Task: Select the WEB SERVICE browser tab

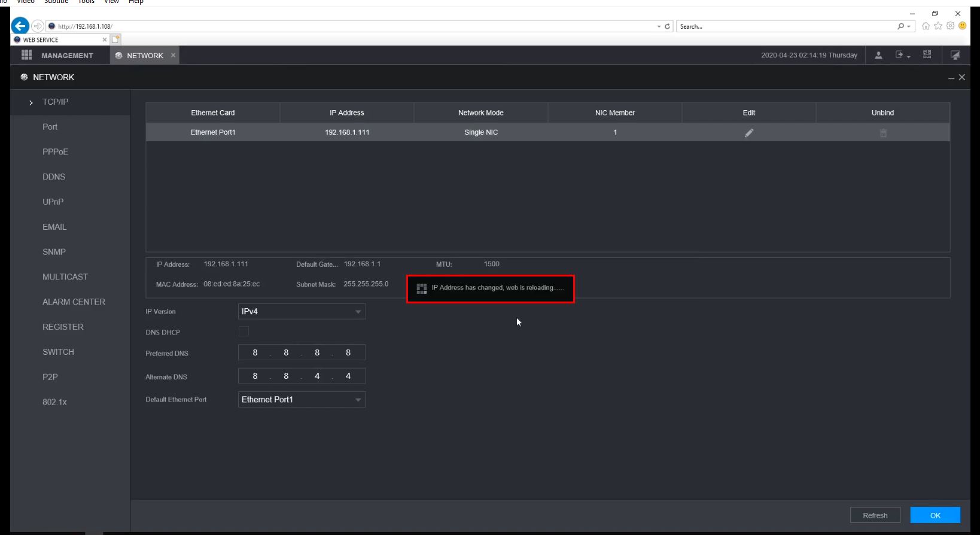Action: (60, 39)
